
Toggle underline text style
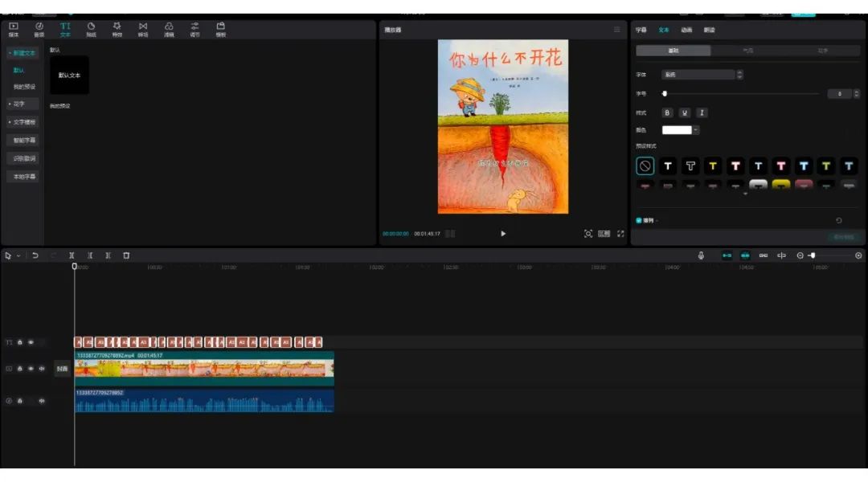tap(685, 113)
